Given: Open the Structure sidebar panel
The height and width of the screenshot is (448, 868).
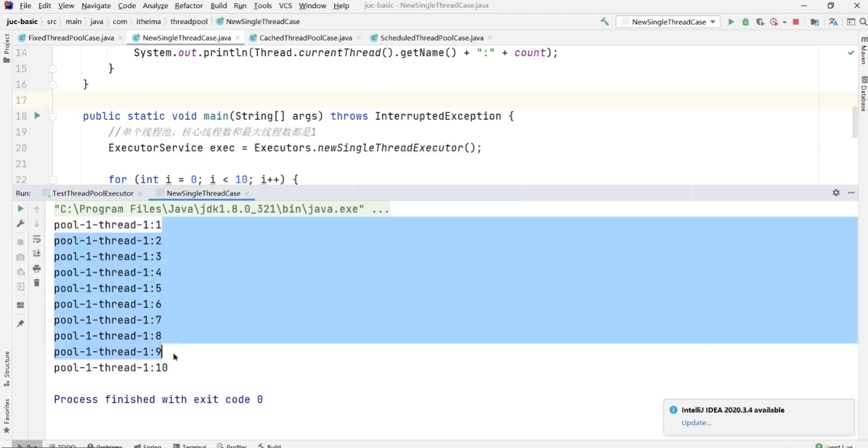Looking at the screenshot, I should tap(7, 369).
